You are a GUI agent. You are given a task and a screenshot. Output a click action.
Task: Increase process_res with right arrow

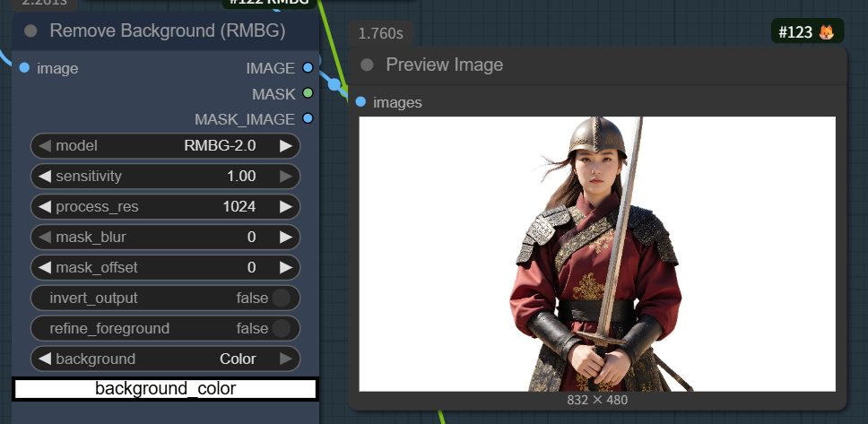coord(286,206)
